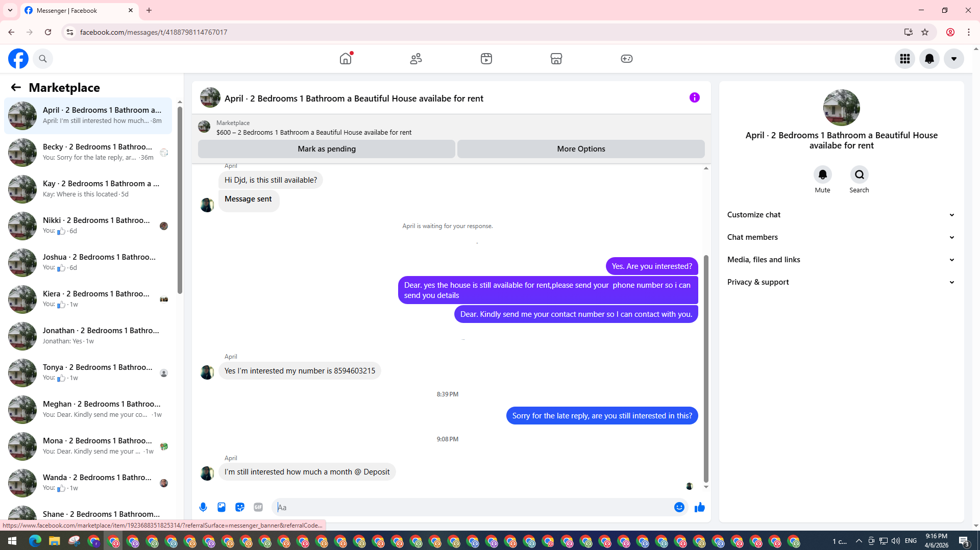Expand Media, files and links section

(x=841, y=260)
